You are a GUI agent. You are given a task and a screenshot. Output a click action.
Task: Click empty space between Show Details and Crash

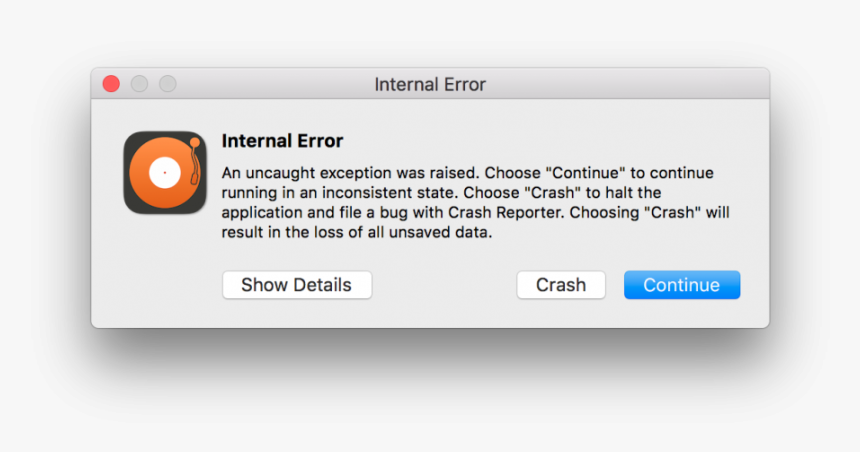point(444,285)
